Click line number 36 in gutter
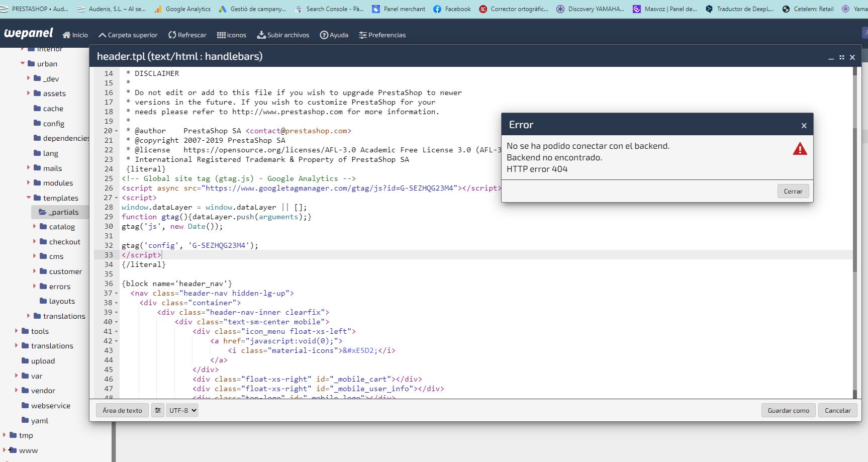Image resolution: width=868 pixels, height=462 pixels. (109, 284)
